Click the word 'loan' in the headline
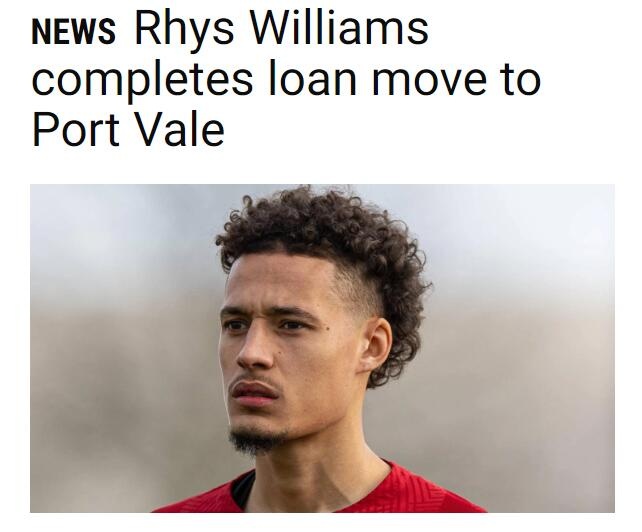642x532 pixels. (312, 79)
